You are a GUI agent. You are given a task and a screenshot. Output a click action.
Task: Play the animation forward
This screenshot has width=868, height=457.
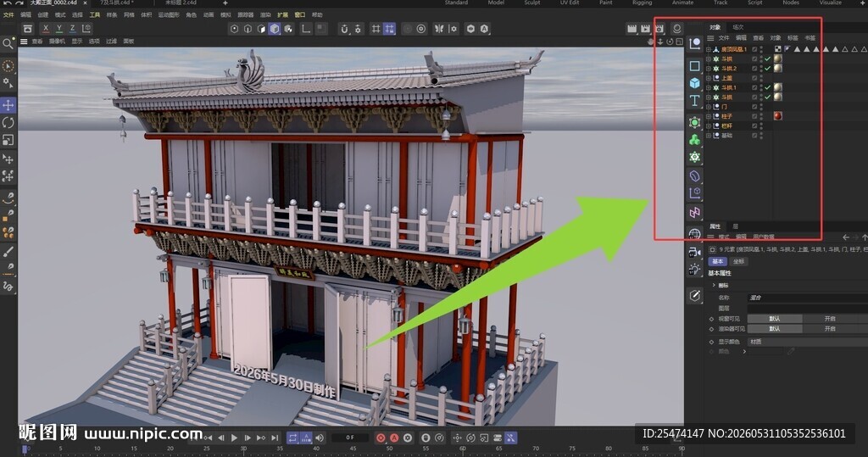tap(234, 437)
